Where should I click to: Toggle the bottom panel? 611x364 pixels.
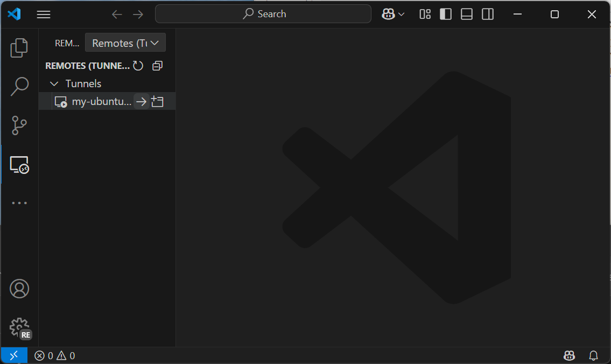(x=467, y=15)
